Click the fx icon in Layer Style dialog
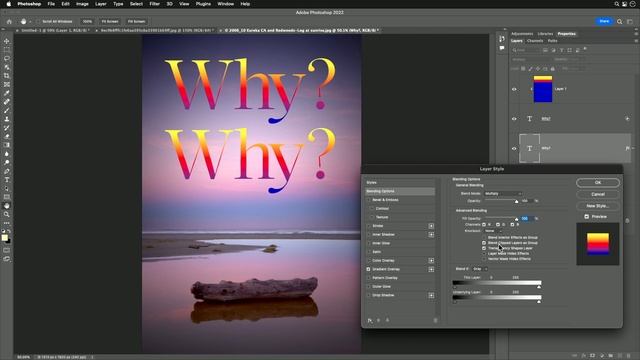Image resolution: width=640 pixels, height=360 pixels. click(370, 320)
